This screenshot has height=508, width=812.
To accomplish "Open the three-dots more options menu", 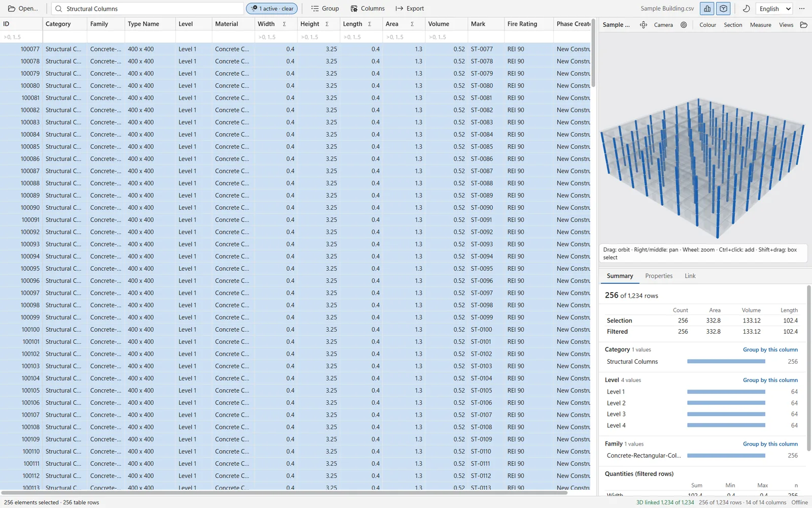I will click(x=802, y=9).
